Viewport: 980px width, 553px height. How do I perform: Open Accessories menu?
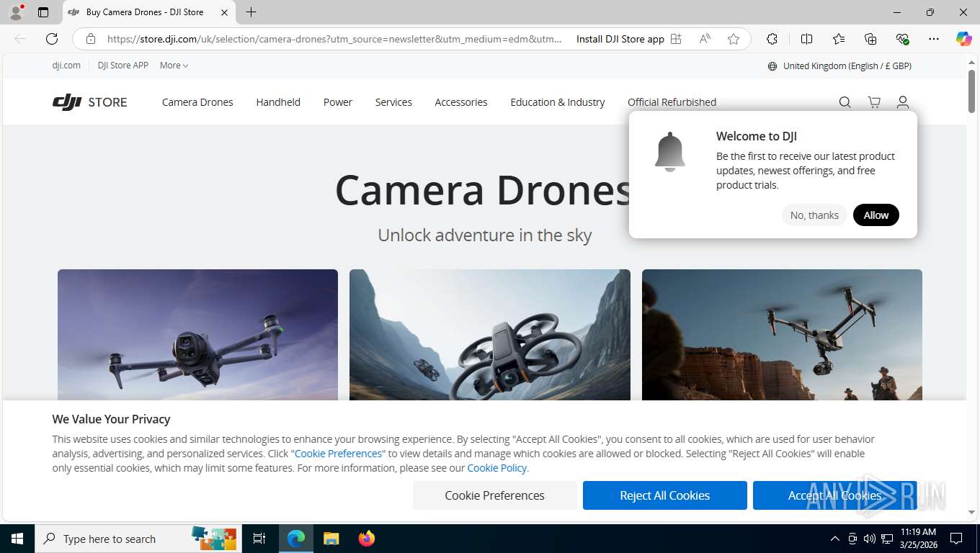point(461,102)
